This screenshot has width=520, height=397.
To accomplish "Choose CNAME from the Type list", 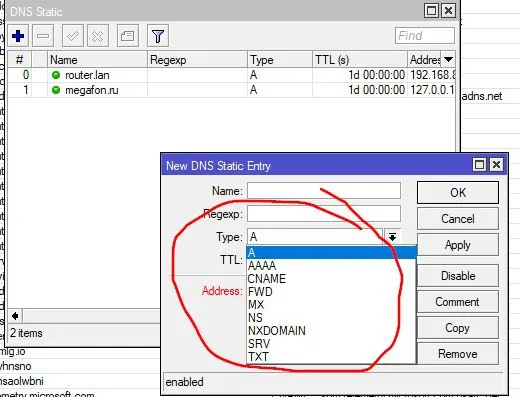I will click(331, 278).
